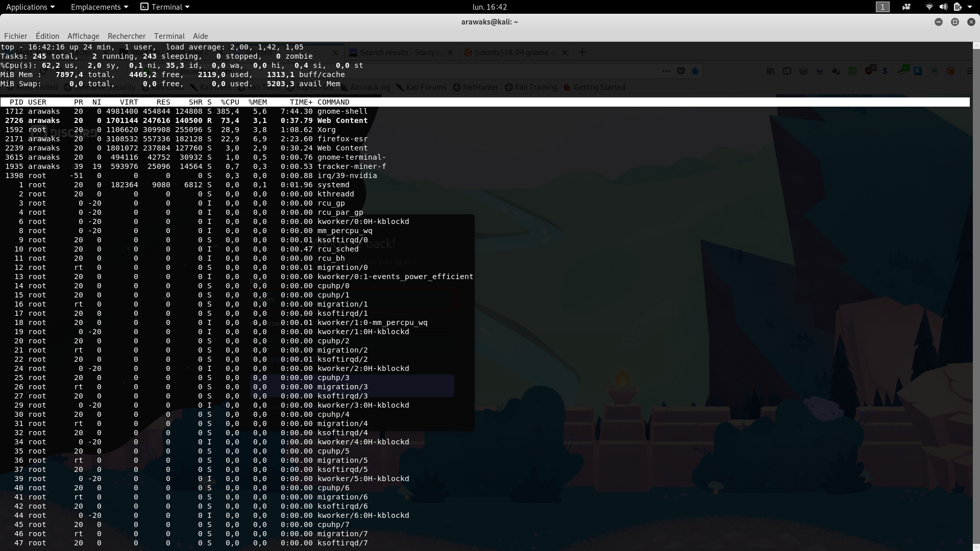Viewport: 980px width, 551px height.
Task: Expand the system menu arrow
Action: click(x=969, y=7)
